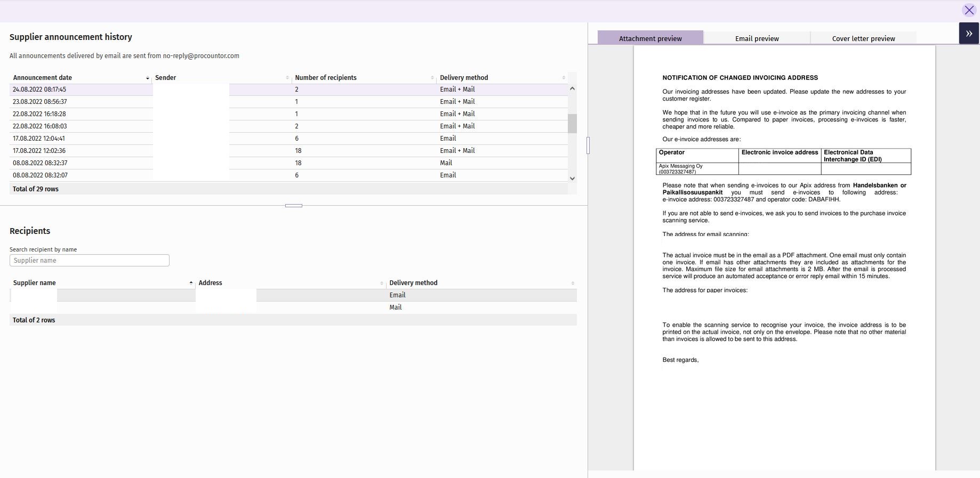Click 'Total of 2 rows' footer
This screenshot has height=478, width=980.
(x=34, y=320)
